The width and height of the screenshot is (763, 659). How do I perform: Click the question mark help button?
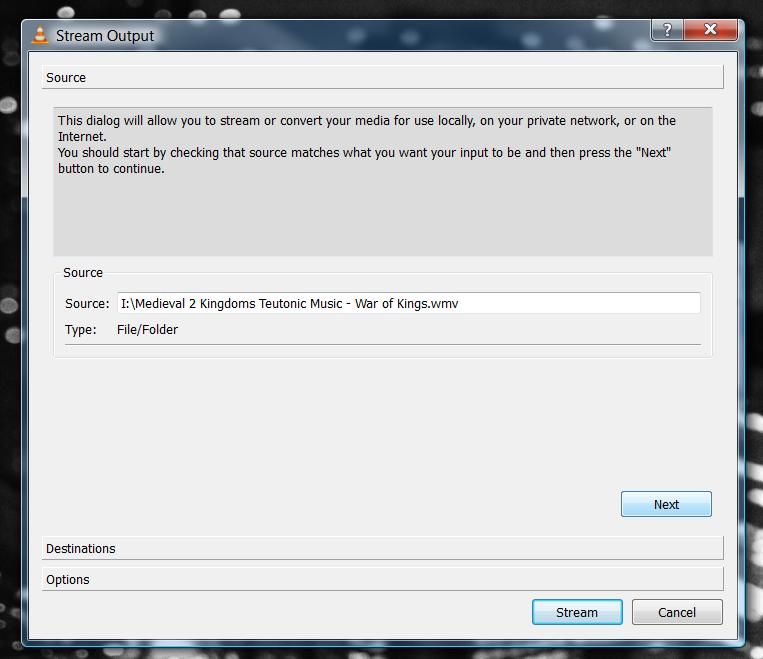click(x=667, y=30)
